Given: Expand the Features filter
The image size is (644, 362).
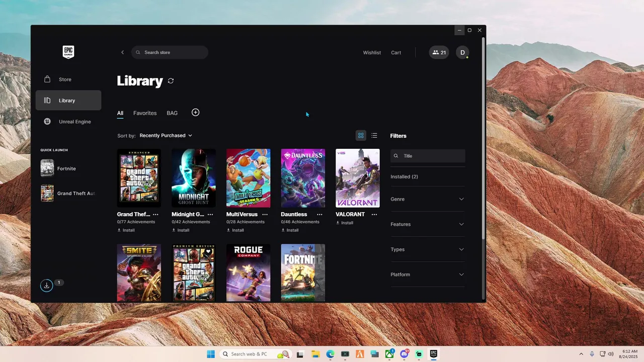Looking at the screenshot, I should tap(428, 224).
